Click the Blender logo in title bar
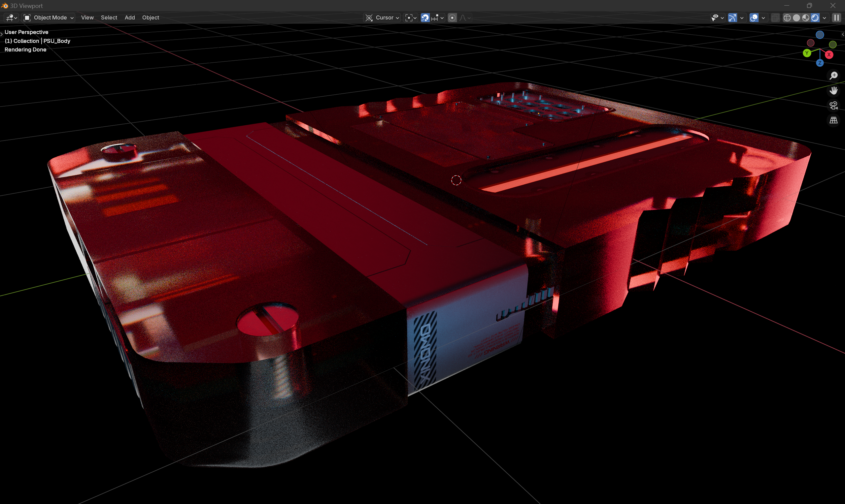845x504 pixels. (4, 5)
